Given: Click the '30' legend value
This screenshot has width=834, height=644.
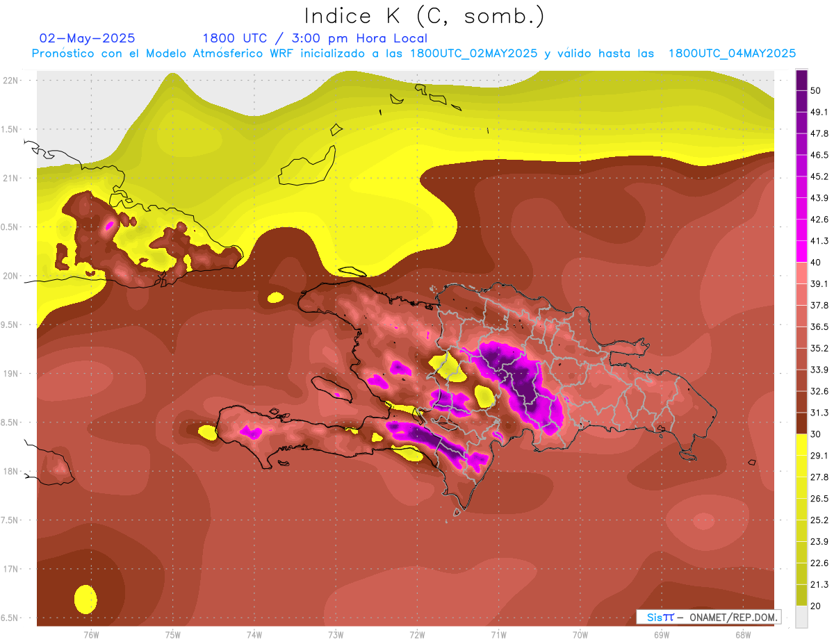Looking at the screenshot, I should coord(816,434).
